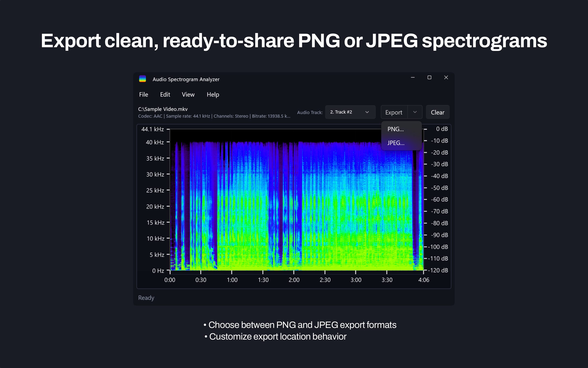This screenshot has height=368, width=588.
Task: Click the Audio Spectrogram Analyzer app icon
Action: [x=142, y=79]
